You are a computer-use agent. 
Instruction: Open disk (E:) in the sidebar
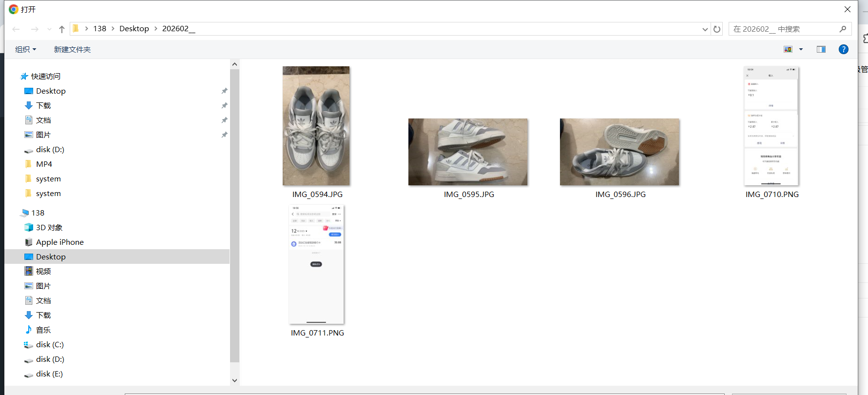click(x=43, y=374)
